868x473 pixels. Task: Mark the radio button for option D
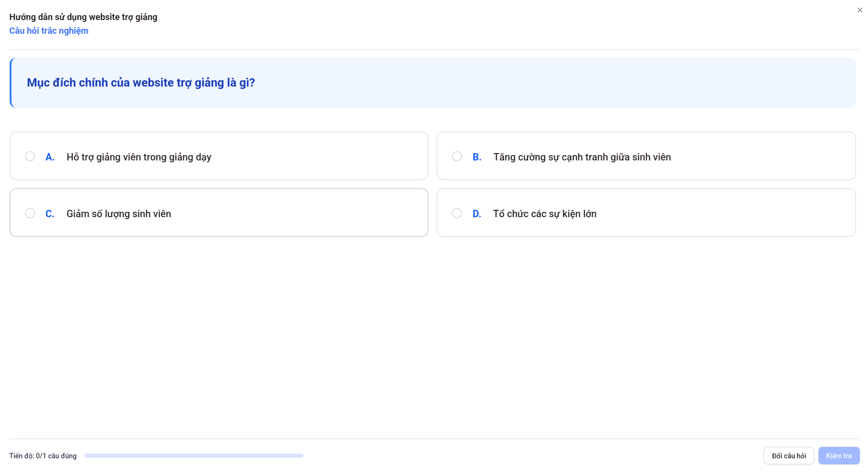[x=457, y=213]
